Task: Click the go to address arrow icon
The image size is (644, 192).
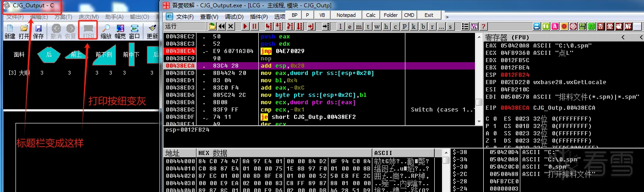Action: (326, 26)
